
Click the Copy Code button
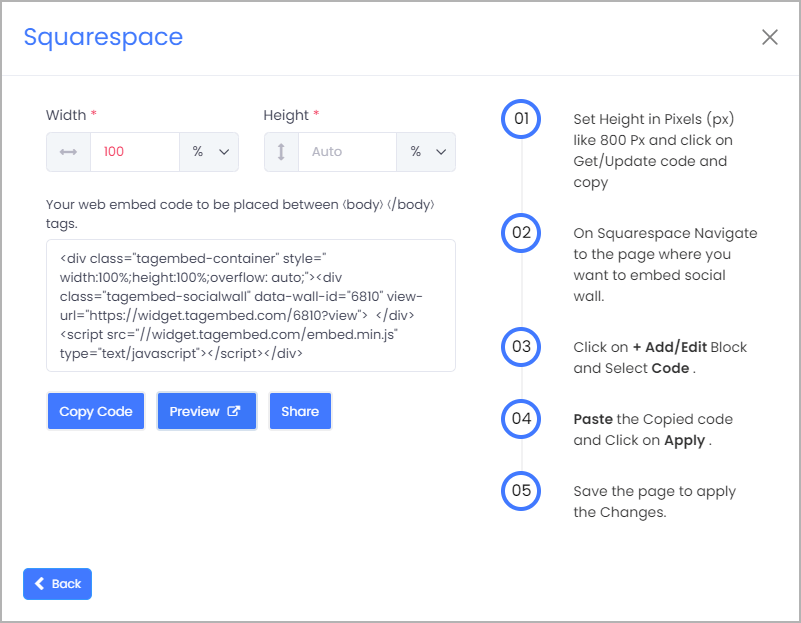[x=96, y=411]
